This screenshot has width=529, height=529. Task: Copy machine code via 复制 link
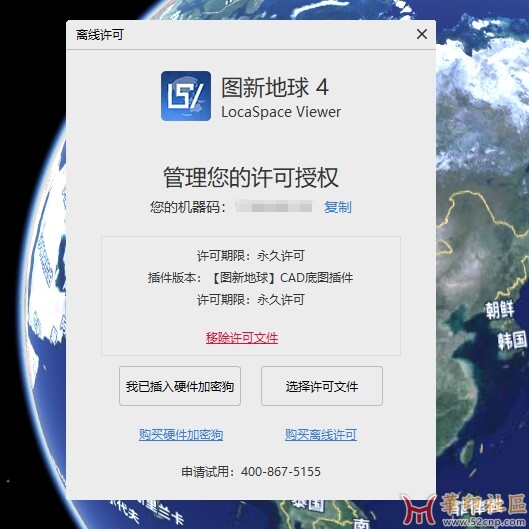pyautogui.click(x=338, y=207)
